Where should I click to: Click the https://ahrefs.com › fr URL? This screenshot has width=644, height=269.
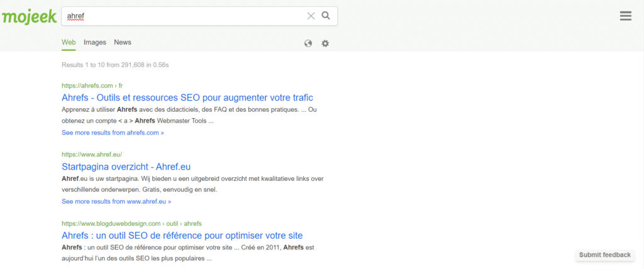(92, 86)
